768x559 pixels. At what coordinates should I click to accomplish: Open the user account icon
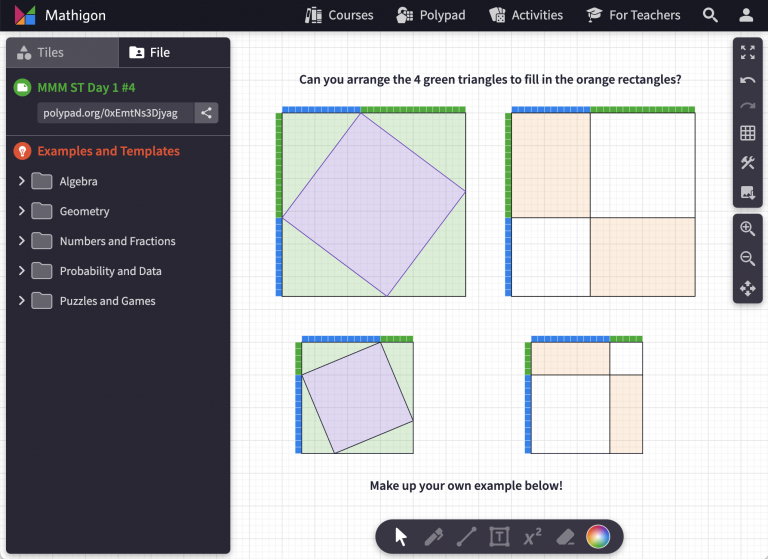tap(746, 15)
